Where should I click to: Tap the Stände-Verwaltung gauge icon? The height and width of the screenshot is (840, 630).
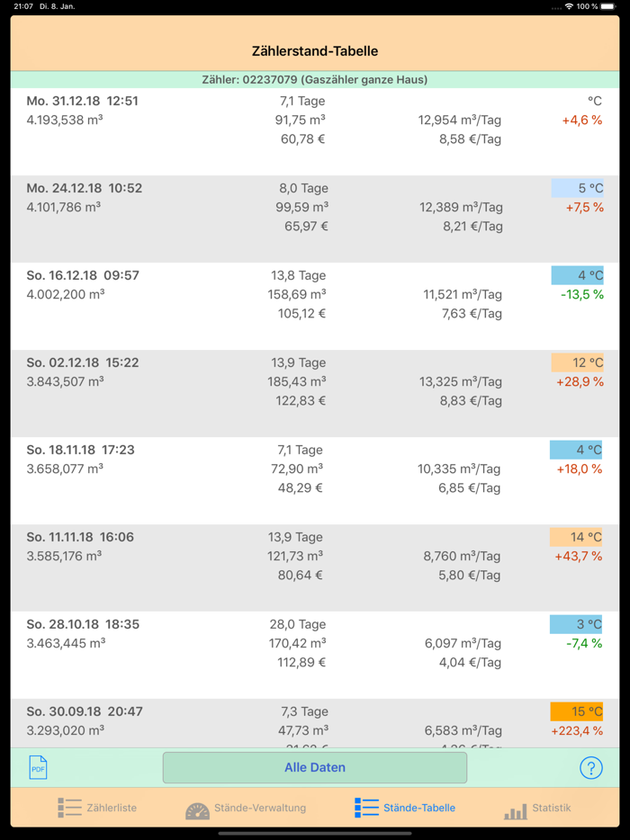point(197,809)
